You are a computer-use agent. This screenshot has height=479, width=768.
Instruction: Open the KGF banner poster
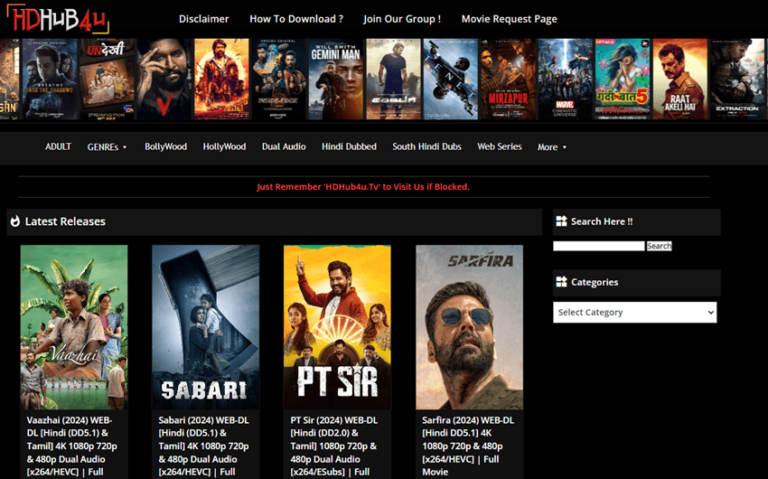click(221, 79)
